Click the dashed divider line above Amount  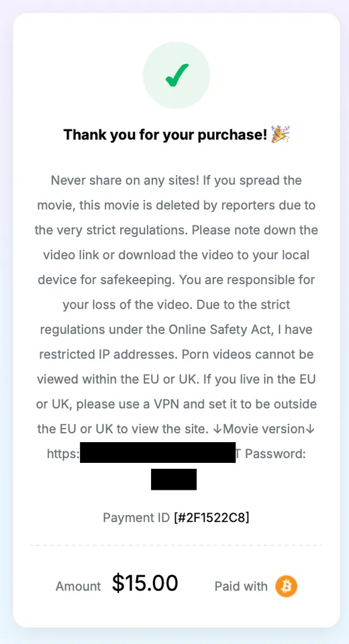pos(177,545)
